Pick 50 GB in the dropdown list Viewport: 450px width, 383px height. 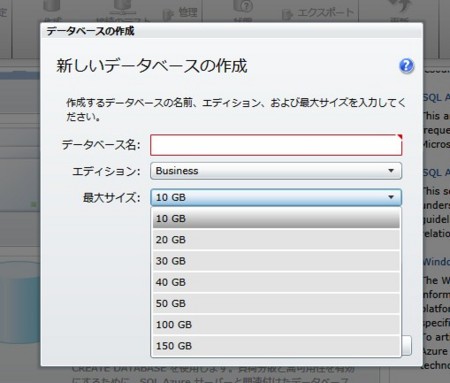(276, 304)
